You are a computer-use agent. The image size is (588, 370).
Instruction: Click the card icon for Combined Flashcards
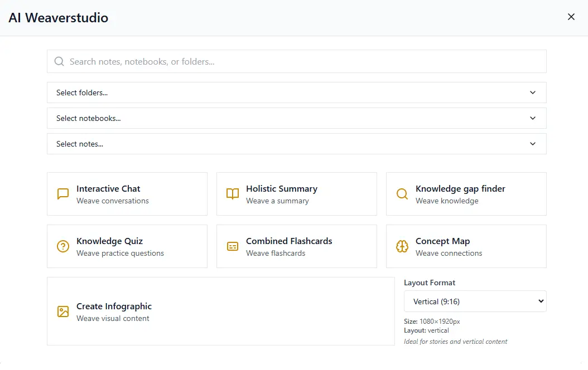coord(233,246)
